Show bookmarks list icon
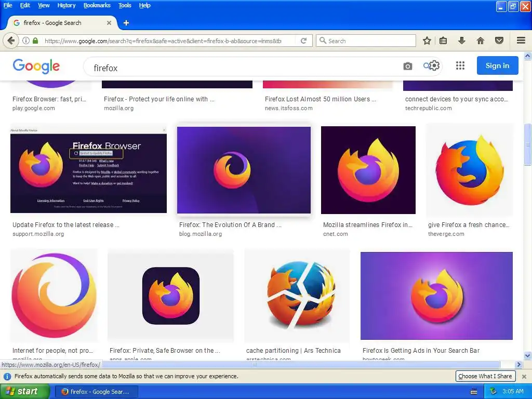 443,41
